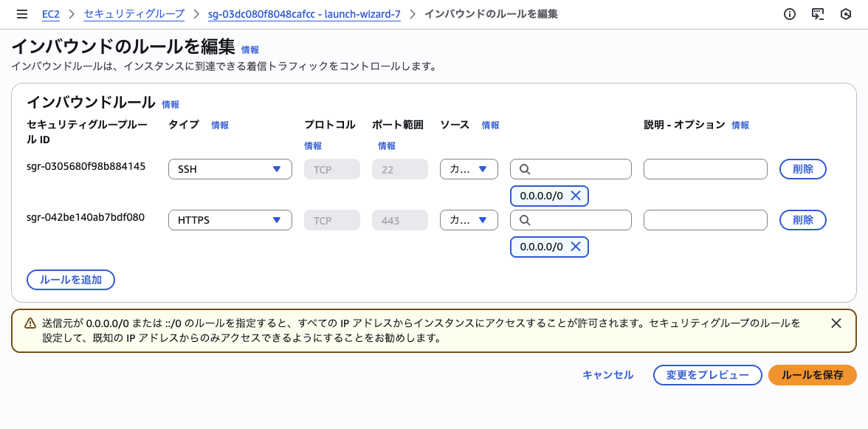
Task: Click the disabled port 22 field
Action: (400, 169)
